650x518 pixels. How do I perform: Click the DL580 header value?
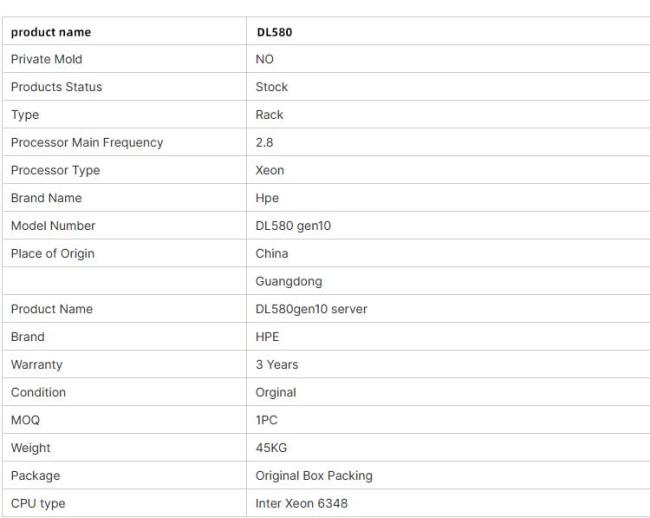pyautogui.click(x=274, y=32)
